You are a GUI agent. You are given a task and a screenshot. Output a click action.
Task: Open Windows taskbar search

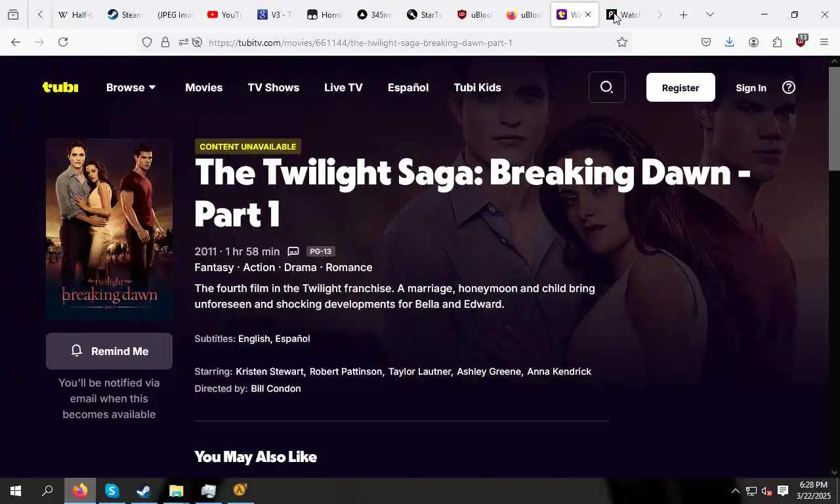coord(47,491)
